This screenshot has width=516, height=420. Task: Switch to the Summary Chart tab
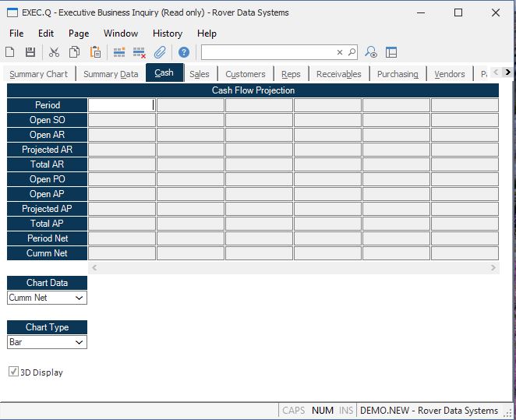[x=38, y=74]
